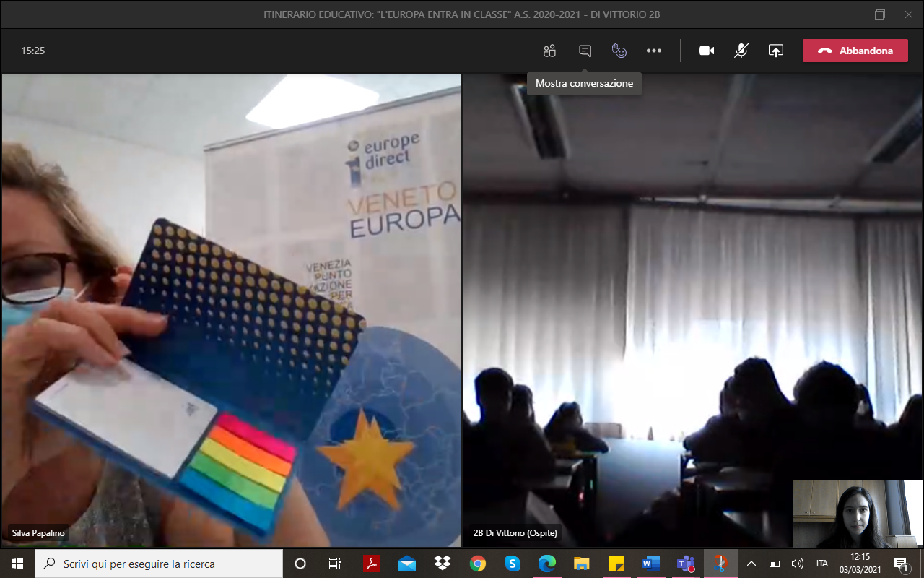
Task: Open the More actions ellipsis menu
Action: pos(654,51)
